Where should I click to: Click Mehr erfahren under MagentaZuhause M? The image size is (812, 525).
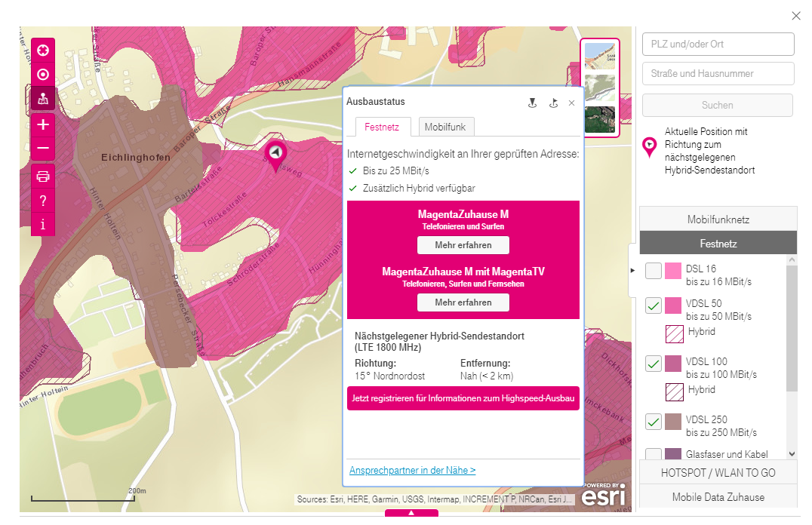[463, 245]
